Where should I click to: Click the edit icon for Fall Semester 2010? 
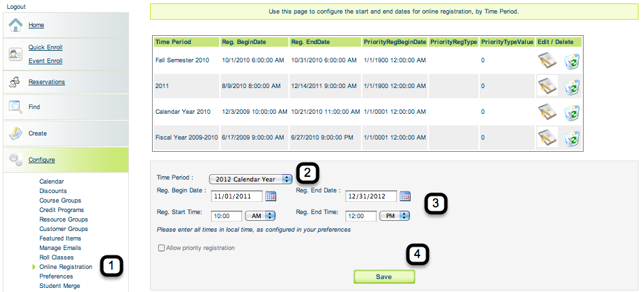click(x=547, y=61)
